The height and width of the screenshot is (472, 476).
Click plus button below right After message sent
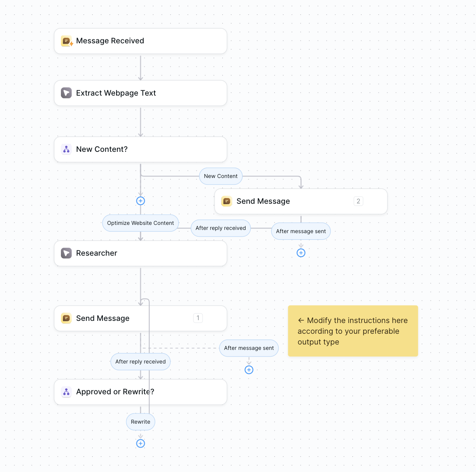pos(301,252)
